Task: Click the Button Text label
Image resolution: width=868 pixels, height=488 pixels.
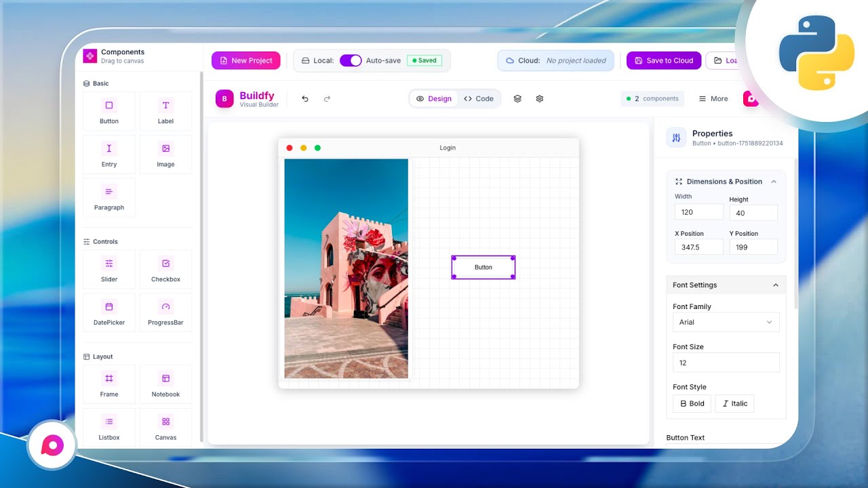Action: click(x=686, y=438)
